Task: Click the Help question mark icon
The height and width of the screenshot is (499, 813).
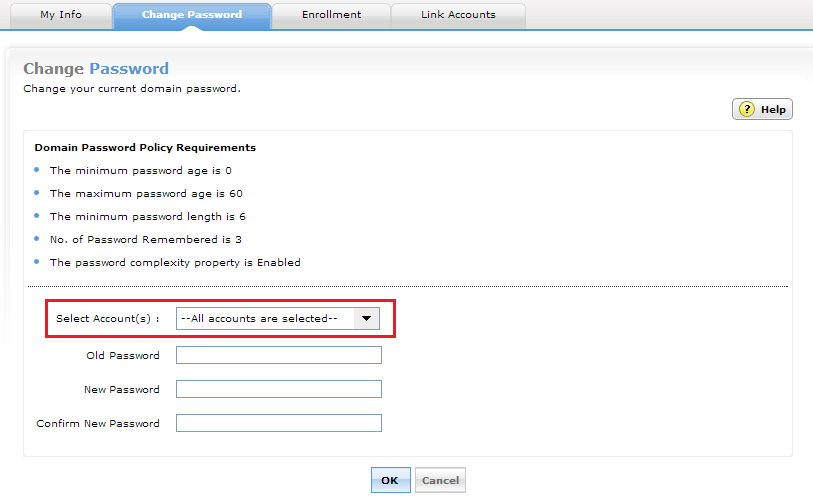Action: pos(747,110)
